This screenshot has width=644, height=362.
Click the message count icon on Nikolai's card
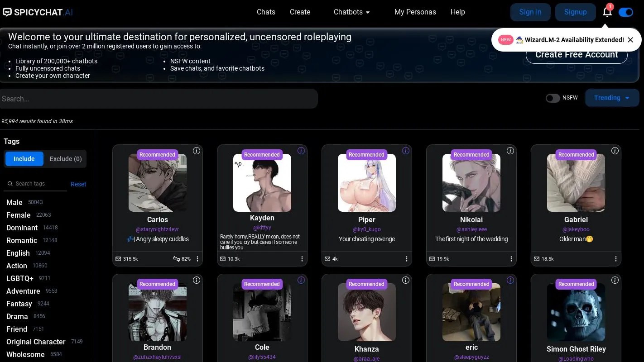coord(432,258)
